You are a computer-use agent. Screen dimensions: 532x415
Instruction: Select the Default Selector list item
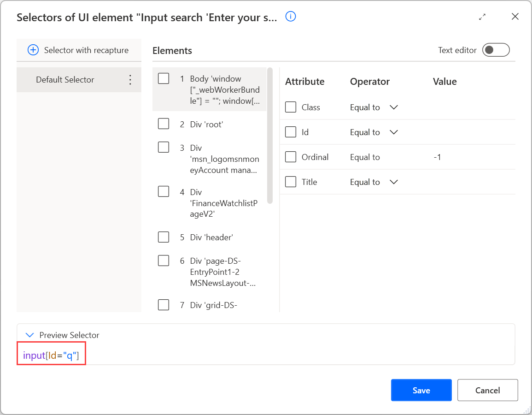[65, 80]
